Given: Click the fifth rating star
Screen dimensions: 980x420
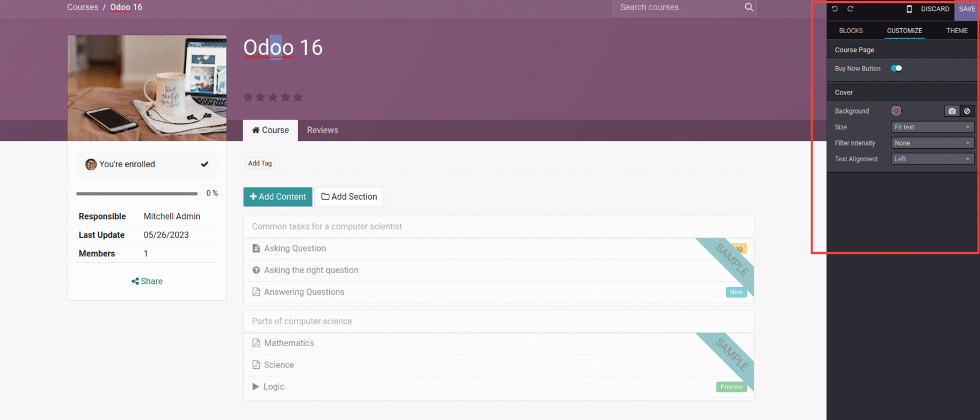Looking at the screenshot, I should point(298,97).
